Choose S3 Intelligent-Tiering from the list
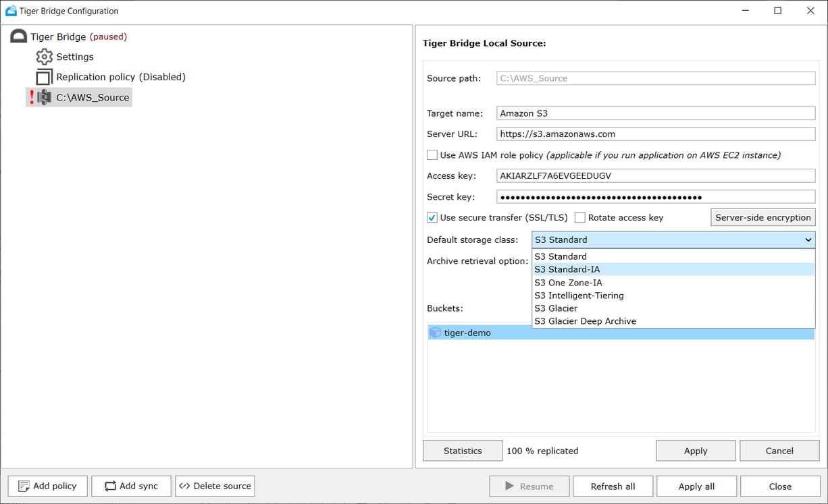828x504 pixels. 577,296
